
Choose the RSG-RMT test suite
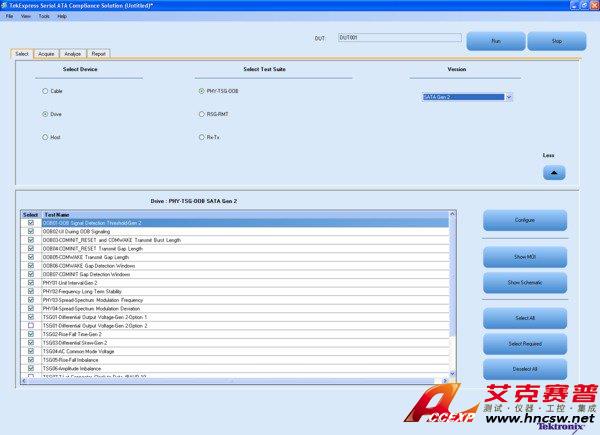pyautogui.click(x=202, y=114)
